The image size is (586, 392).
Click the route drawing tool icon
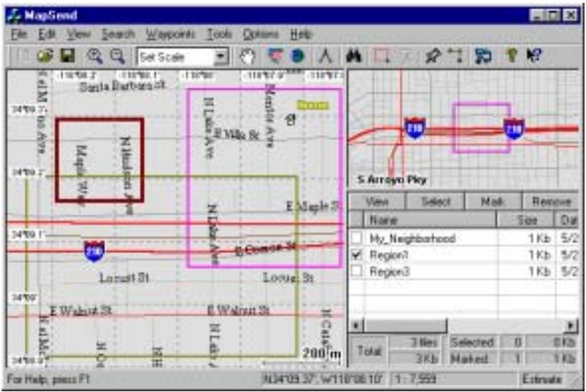pos(456,56)
